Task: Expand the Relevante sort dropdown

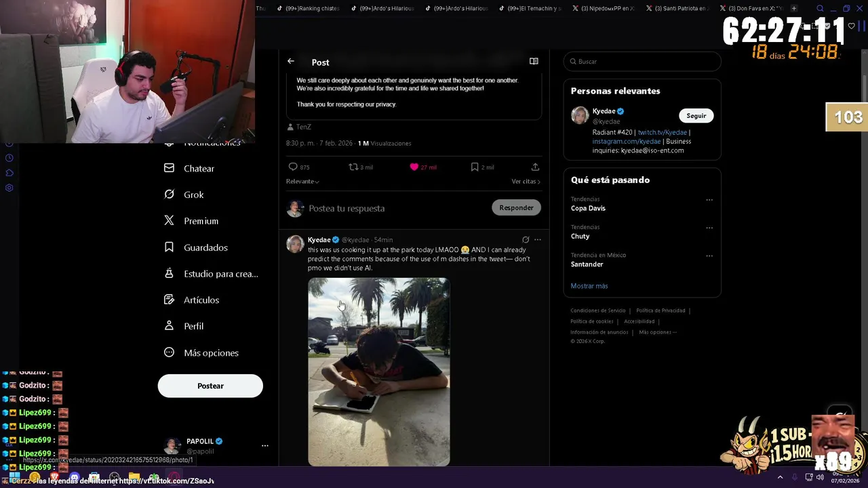Action: click(x=302, y=182)
